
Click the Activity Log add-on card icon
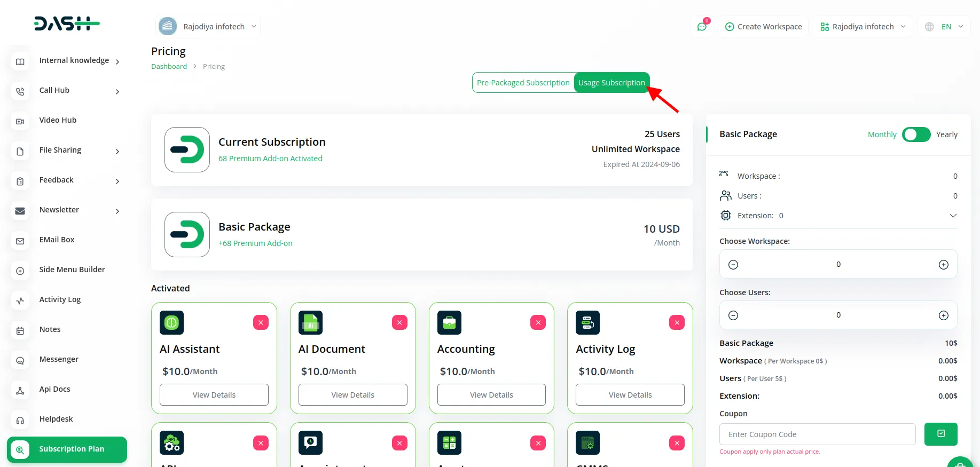[587, 322]
